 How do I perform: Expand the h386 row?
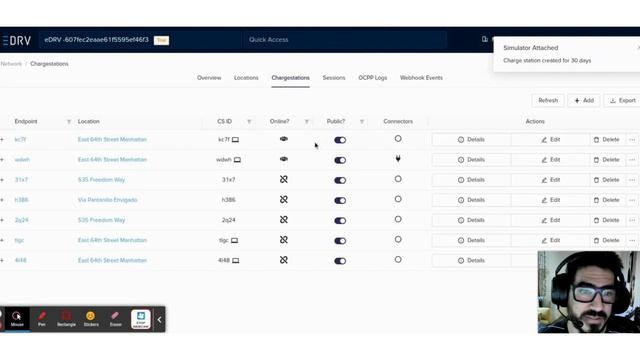2,200
